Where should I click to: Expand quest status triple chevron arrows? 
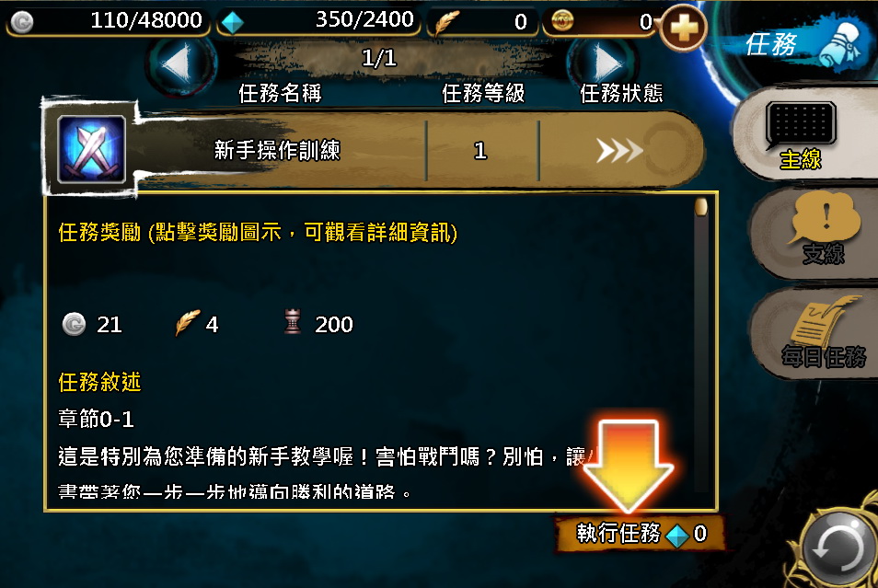point(619,151)
